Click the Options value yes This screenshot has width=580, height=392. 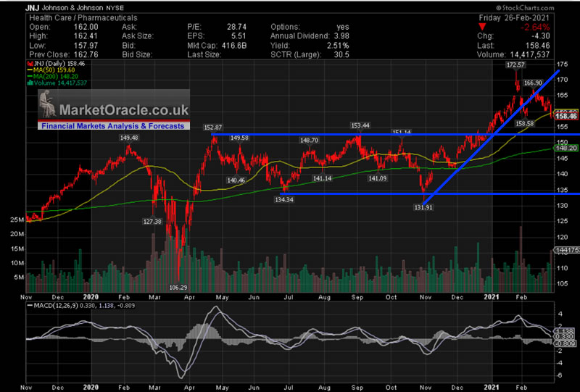342,27
